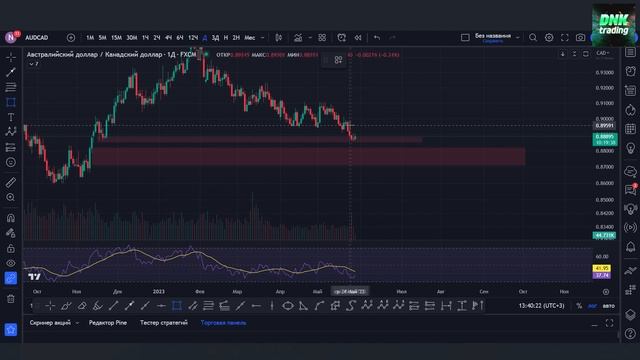Image resolution: width=640 pixels, height=360 pixels.
Task: Switch to 1M timeframe
Action: (90, 38)
